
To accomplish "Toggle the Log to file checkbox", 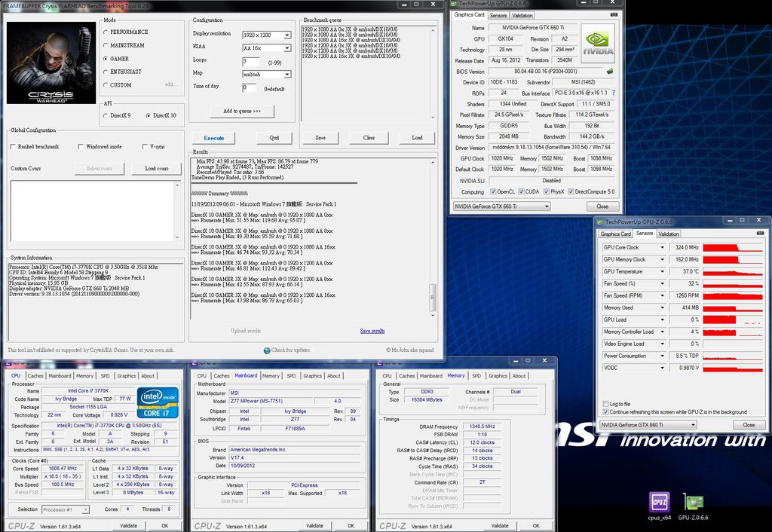I will click(605, 404).
